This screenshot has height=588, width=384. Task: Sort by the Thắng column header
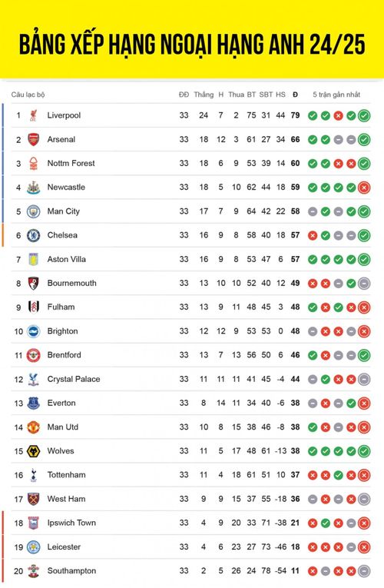204,95
